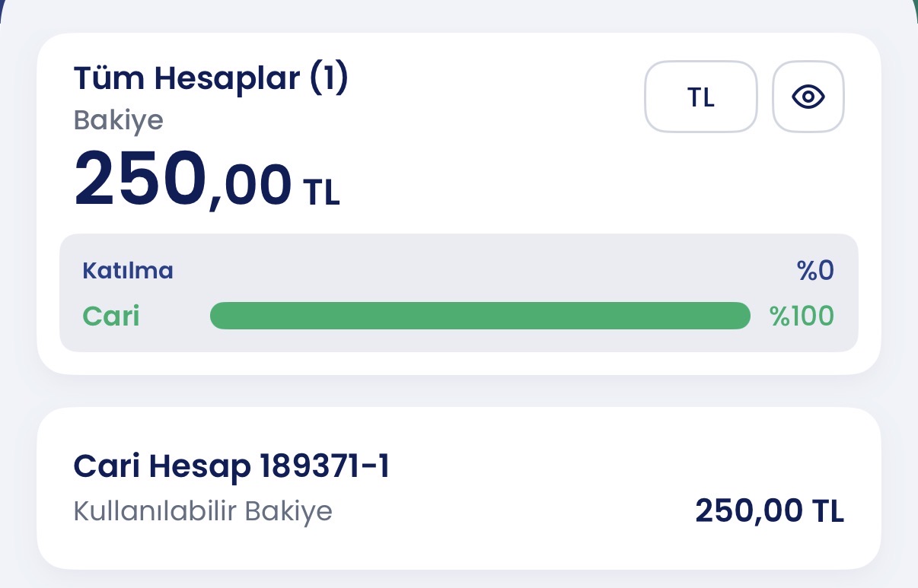Hide balance with the eye icon
The width and height of the screenshot is (918, 588).
click(808, 97)
